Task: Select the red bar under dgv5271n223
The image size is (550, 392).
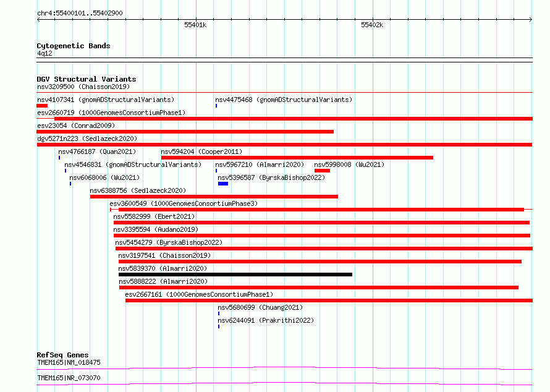Action: click(x=284, y=145)
